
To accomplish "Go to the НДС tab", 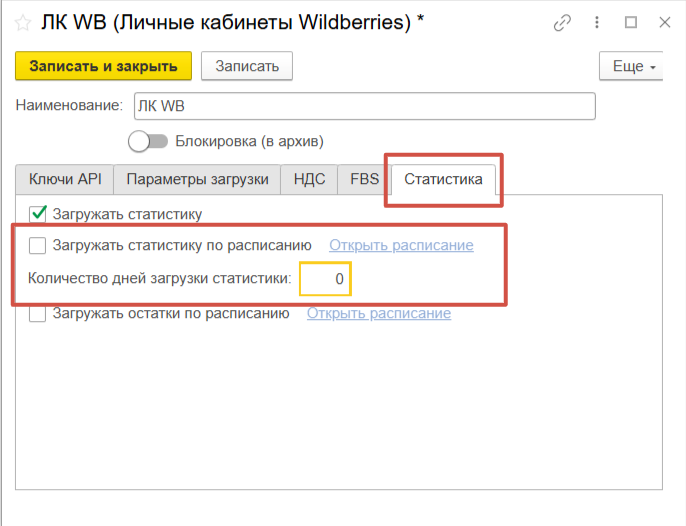I will pos(309,179).
